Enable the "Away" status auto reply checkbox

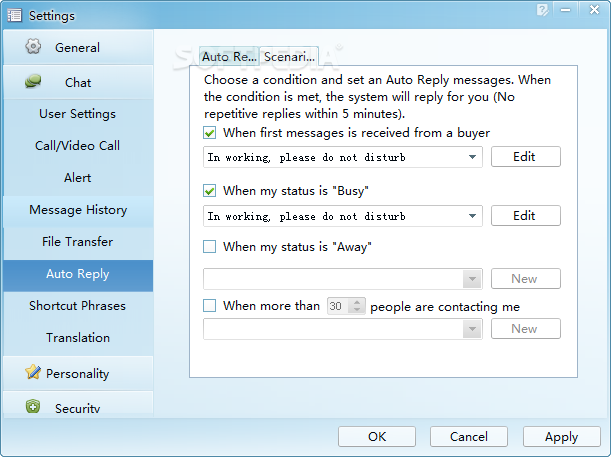point(210,247)
